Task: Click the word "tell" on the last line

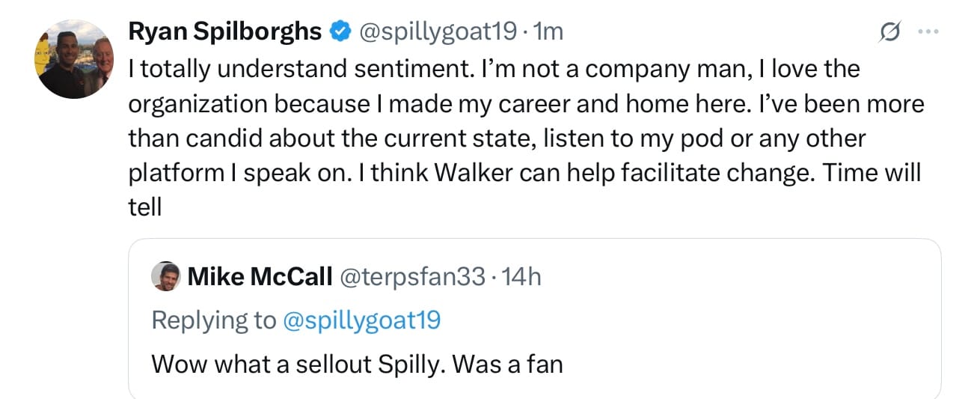Action: click(145, 207)
